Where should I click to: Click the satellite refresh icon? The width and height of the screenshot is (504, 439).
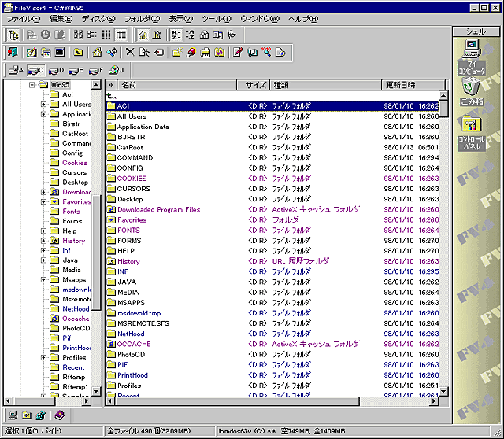click(x=112, y=52)
